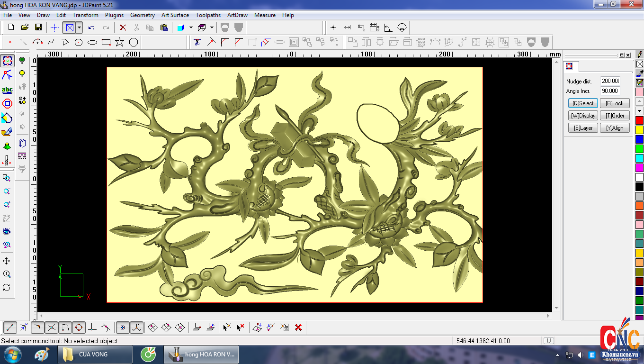The image size is (644, 364).
Task: Select the polygon drawing tool
Action: point(134,42)
